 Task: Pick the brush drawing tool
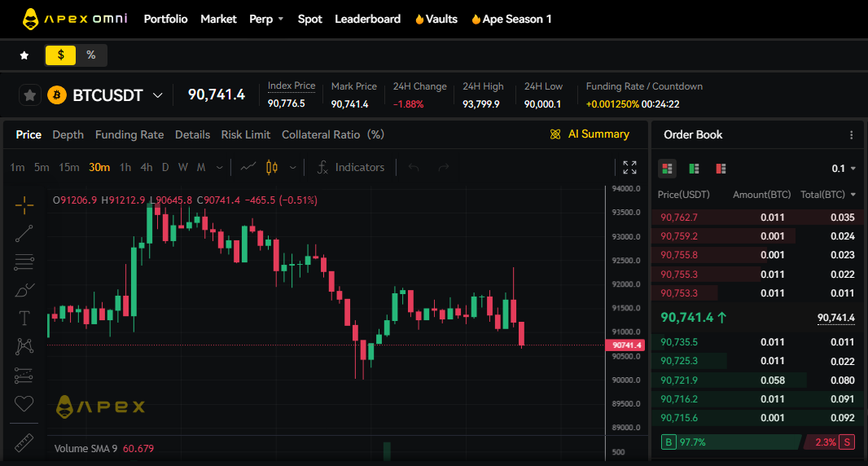tap(24, 290)
